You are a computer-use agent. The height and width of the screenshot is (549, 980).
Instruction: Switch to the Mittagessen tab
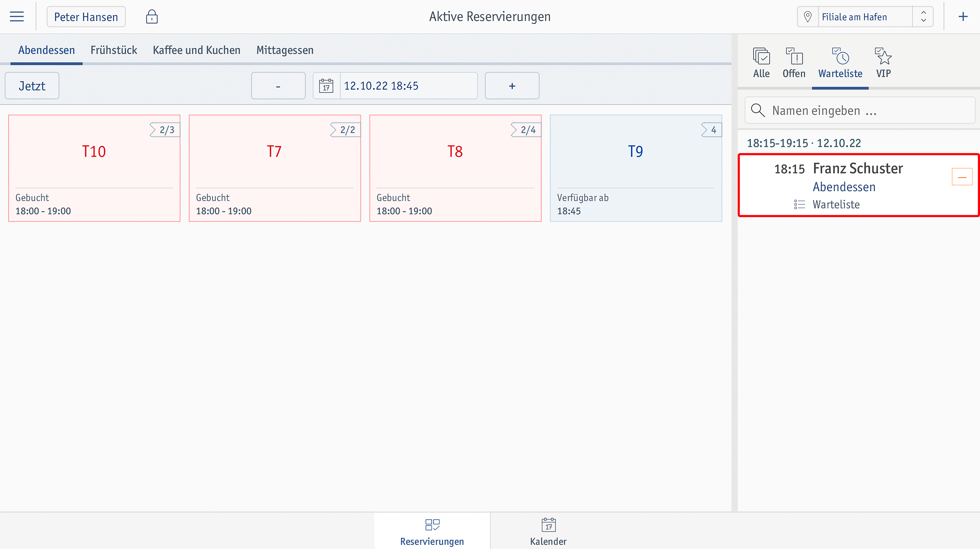(285, 50)
